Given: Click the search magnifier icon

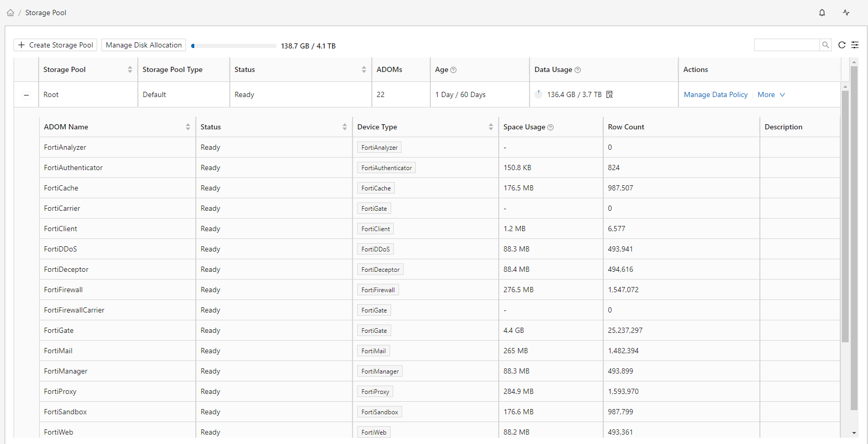Looking at the screenshot, I should tap(826, 45).
